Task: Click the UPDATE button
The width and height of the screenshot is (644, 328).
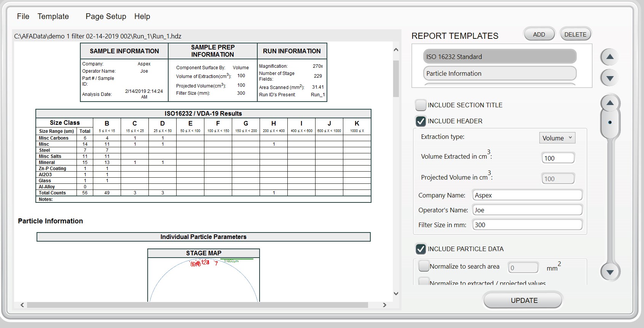Action: point(524,301)
